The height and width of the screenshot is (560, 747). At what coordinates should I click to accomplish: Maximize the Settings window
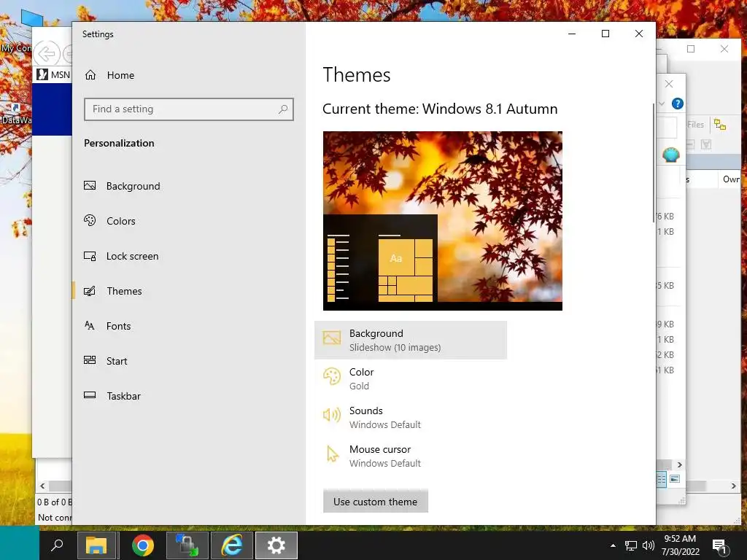coord(605,34)
